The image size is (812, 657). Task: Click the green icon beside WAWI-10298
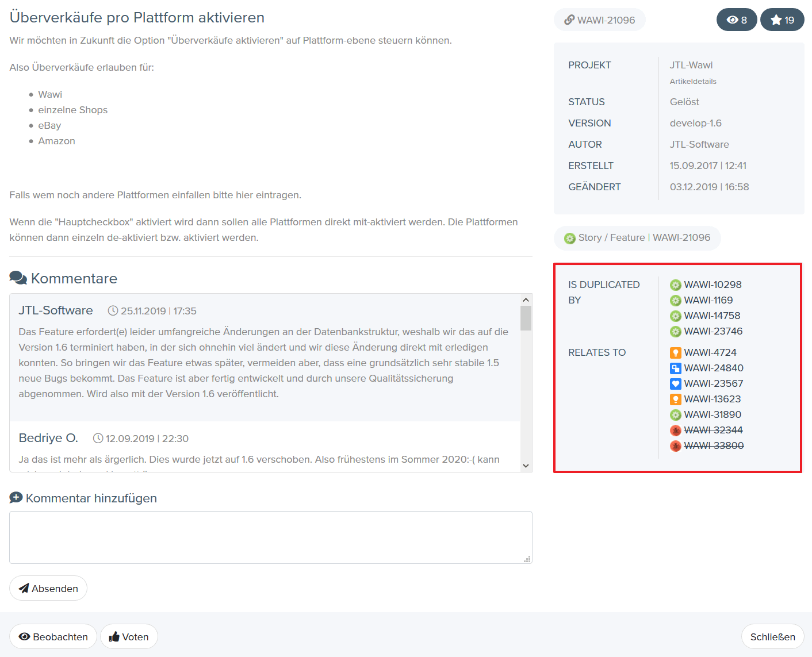(675, 285)
